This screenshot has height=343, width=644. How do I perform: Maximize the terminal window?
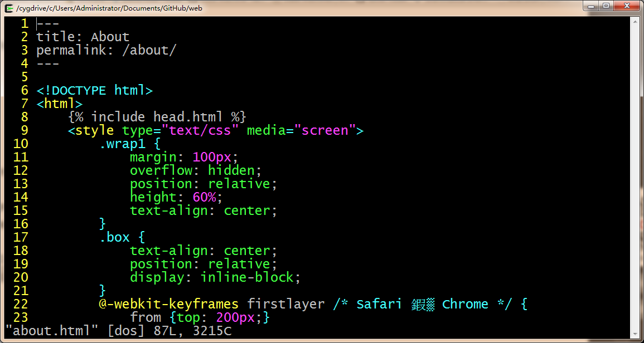(x=606, y=6)
